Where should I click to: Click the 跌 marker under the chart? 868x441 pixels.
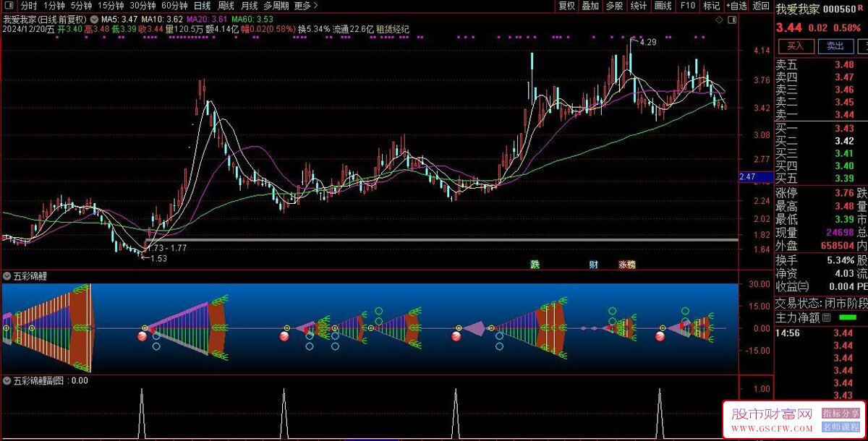535,265
